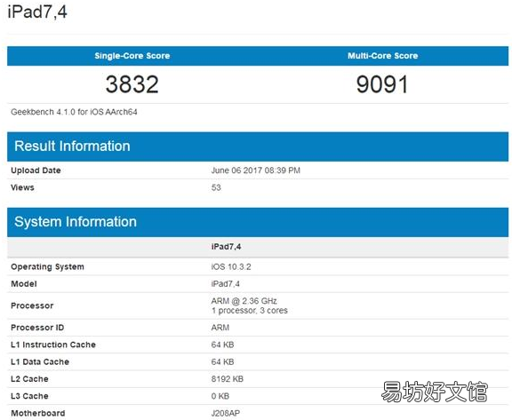Click the single-core score 3832
512x420 pixels.
(x=132, y=84)
